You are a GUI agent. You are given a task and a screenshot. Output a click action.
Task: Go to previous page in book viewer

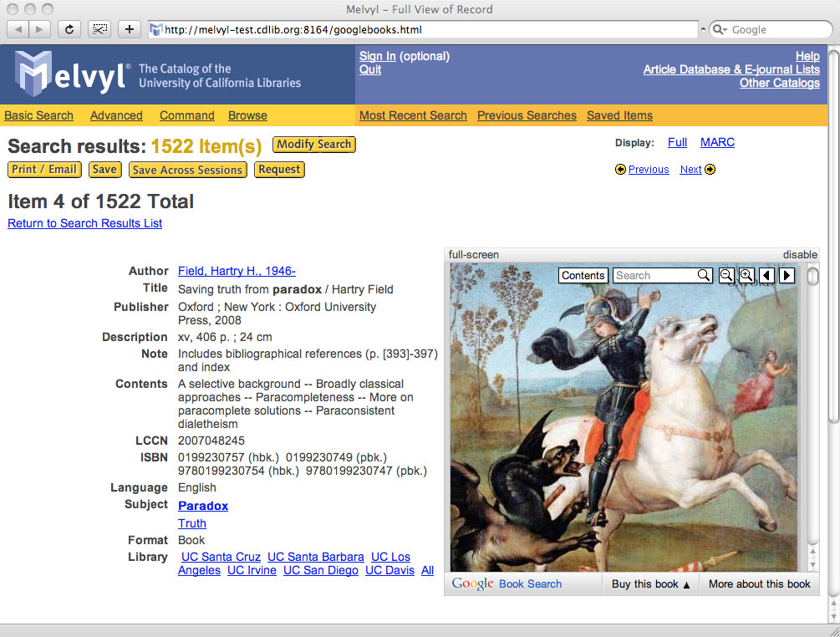pos(766,275)
